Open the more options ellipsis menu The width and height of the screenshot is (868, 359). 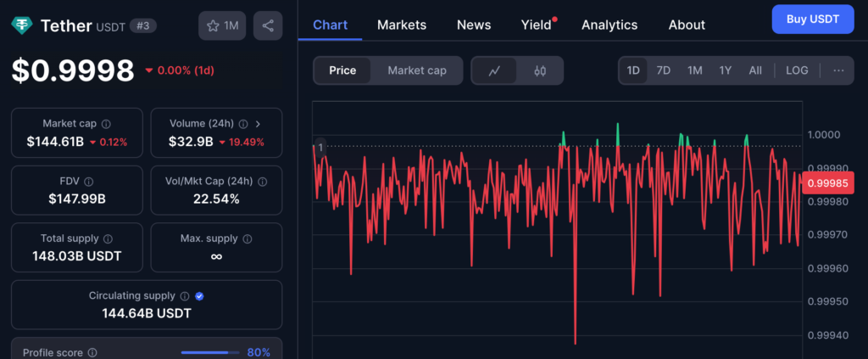click(x=837, y=70)
